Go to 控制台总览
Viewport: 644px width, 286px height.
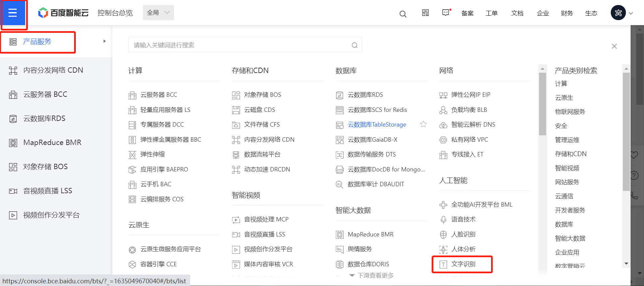point(115,13)
